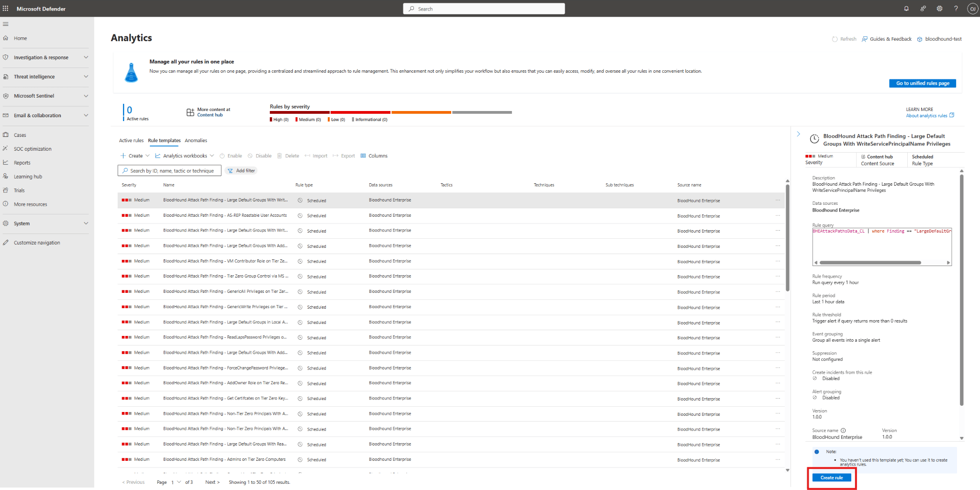Image resolution: width=980 pixels, height=490 pixels.
Task: Click Source name info icon in details pane
Action: [843, 431]
